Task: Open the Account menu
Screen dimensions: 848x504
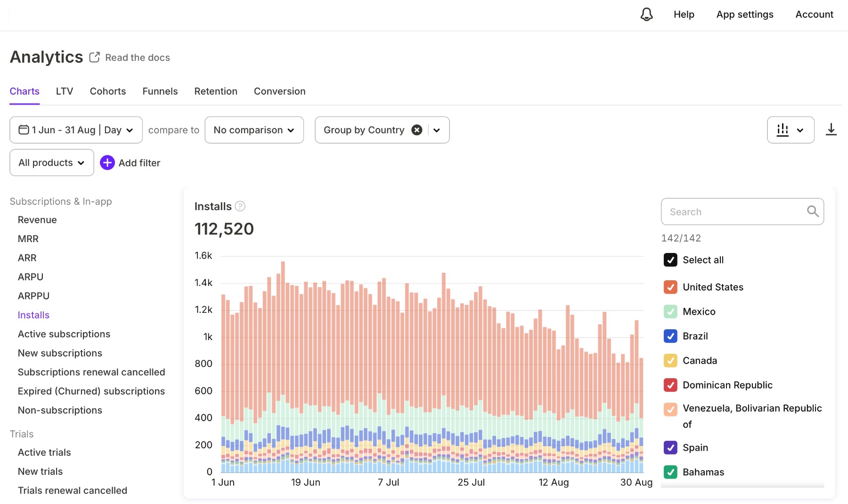Action: [x=814, y=15]
